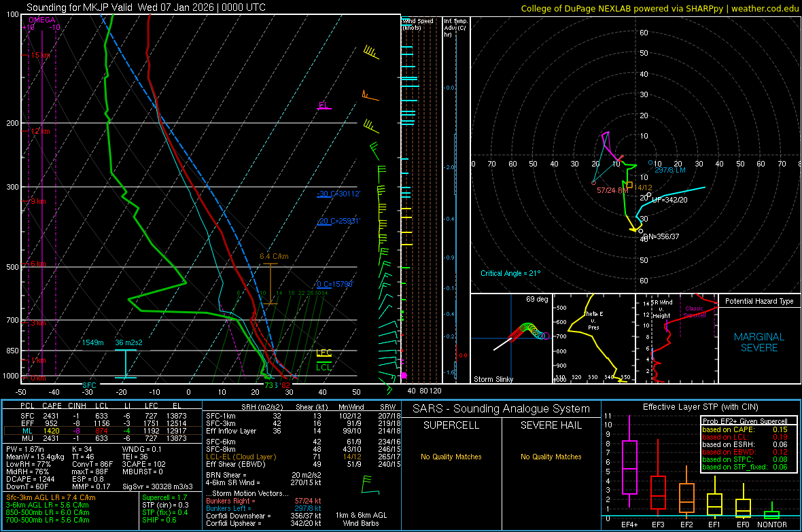Viewport: 802px width, 532px height.
Task: Click the '1549m' effective inflow label
Action: tap(93, 342)
